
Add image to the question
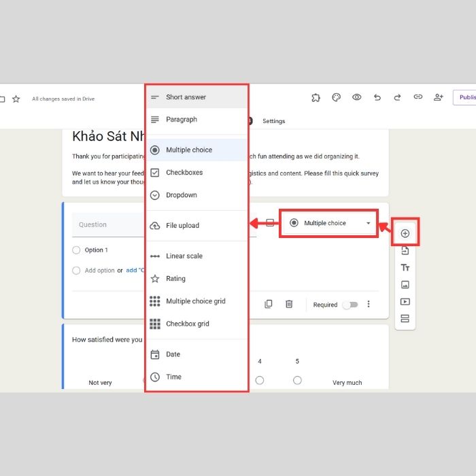(x=270, y=223)
